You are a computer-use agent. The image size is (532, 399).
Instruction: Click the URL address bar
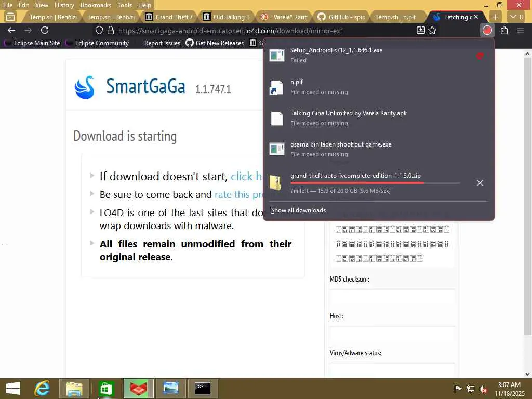231,31
